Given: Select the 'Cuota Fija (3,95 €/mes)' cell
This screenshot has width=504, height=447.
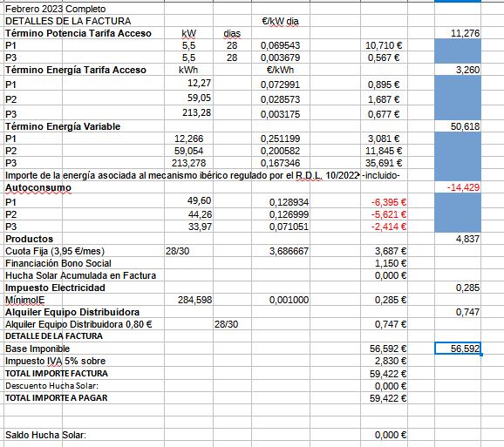Looking at the screenshot, I should (x=55, y=251).
